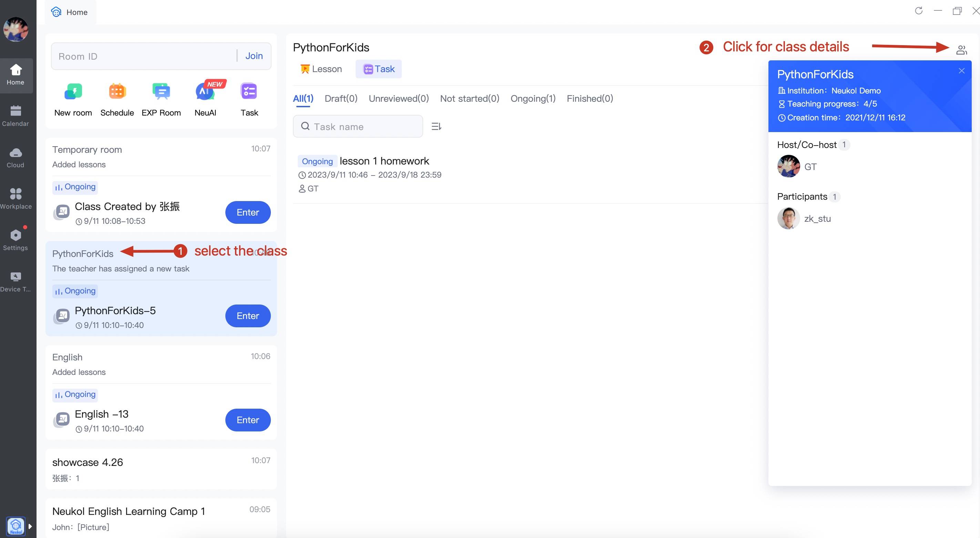980x538 pixels.
Task: Show Finished(0) tasks filter
Action: click(589, 99)
